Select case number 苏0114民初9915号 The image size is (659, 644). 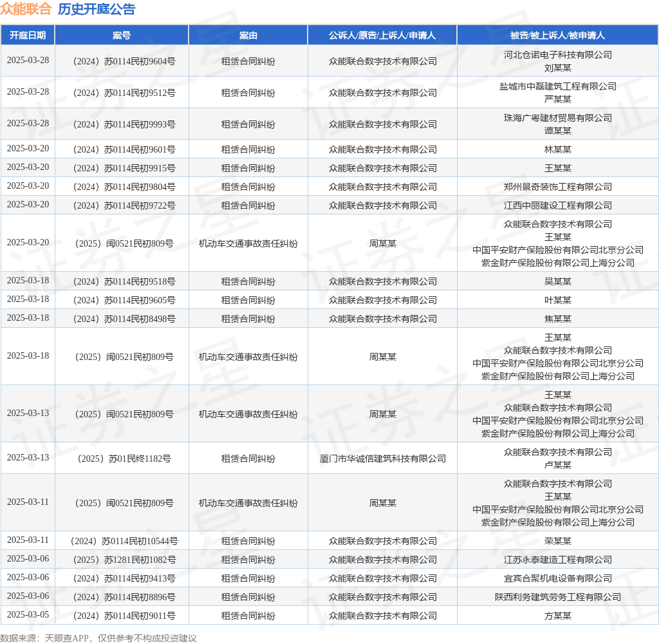point(124,168)
